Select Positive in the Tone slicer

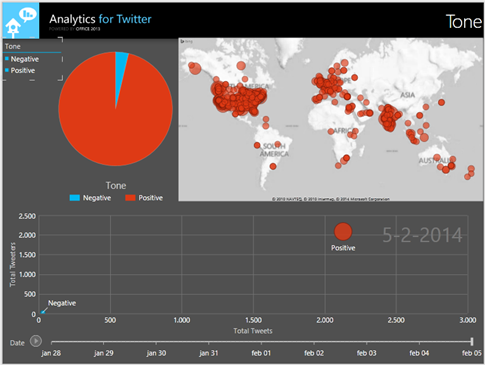coord(23,70)
